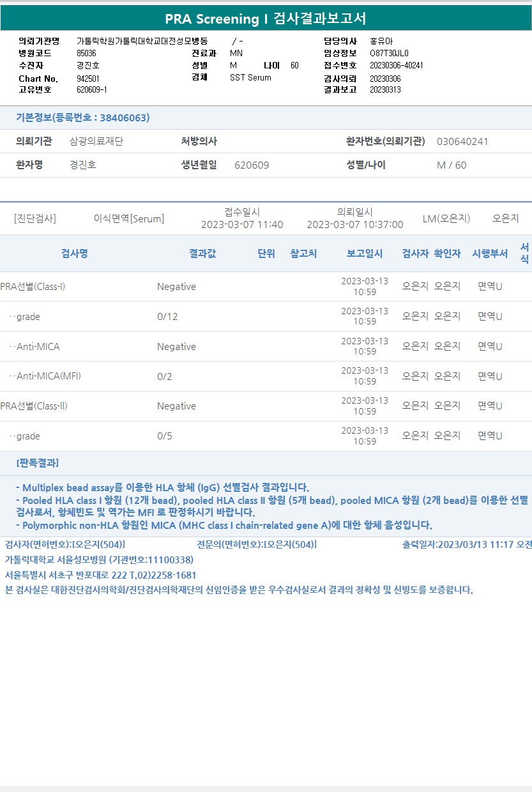Select patient number '030640241'
Image resolution: width=532 pixels, height=792 pixels.
(x=462, y=141)
